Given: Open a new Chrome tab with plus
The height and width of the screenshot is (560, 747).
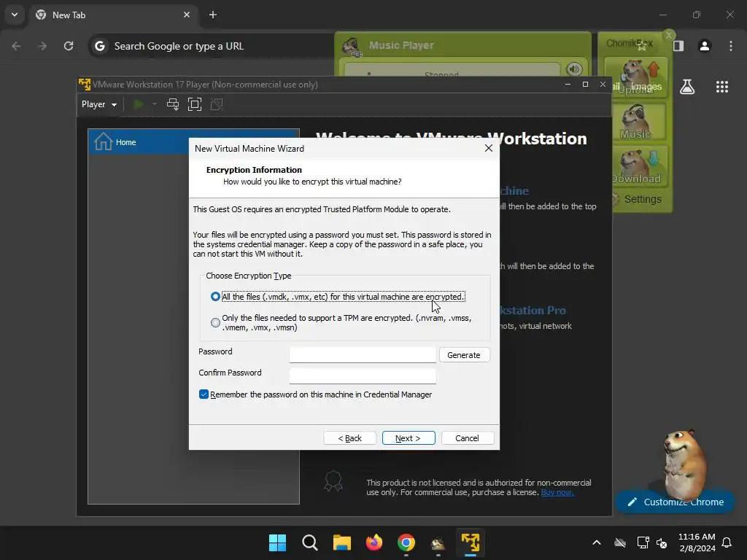Looking at the screenshot, I should [x=213, y=15].
